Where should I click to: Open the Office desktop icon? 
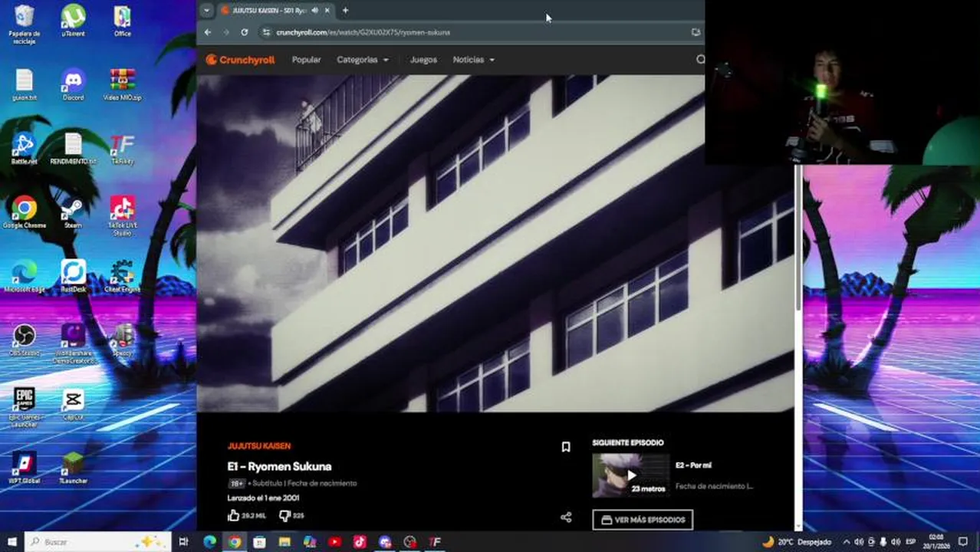[x=122, y=21]
